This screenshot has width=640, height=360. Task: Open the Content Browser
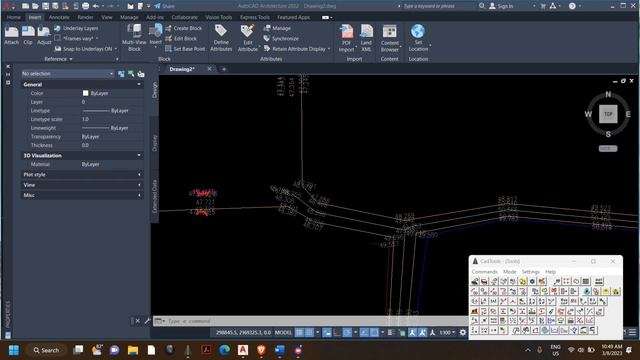(389, 38)
